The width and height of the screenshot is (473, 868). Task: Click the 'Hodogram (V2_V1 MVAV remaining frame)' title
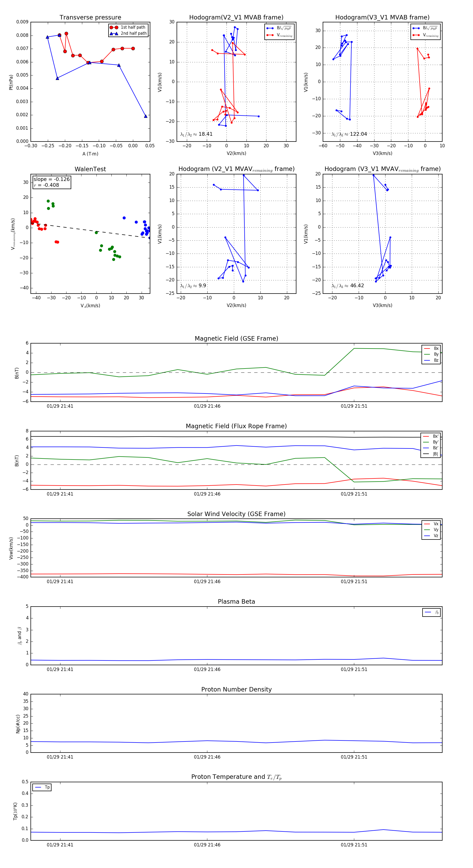point(236,169)
